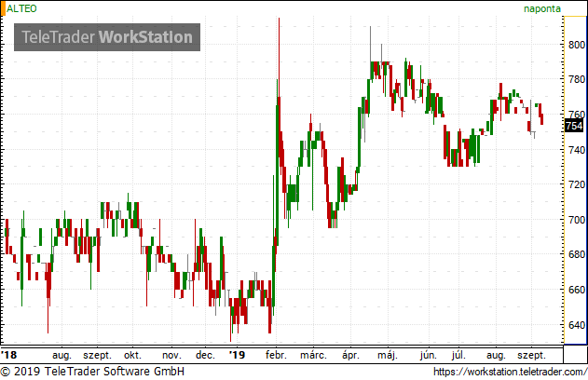Screen dimensions: 588x380
Task: Click the 'naponta' interval label
Action: click(542, 8)
